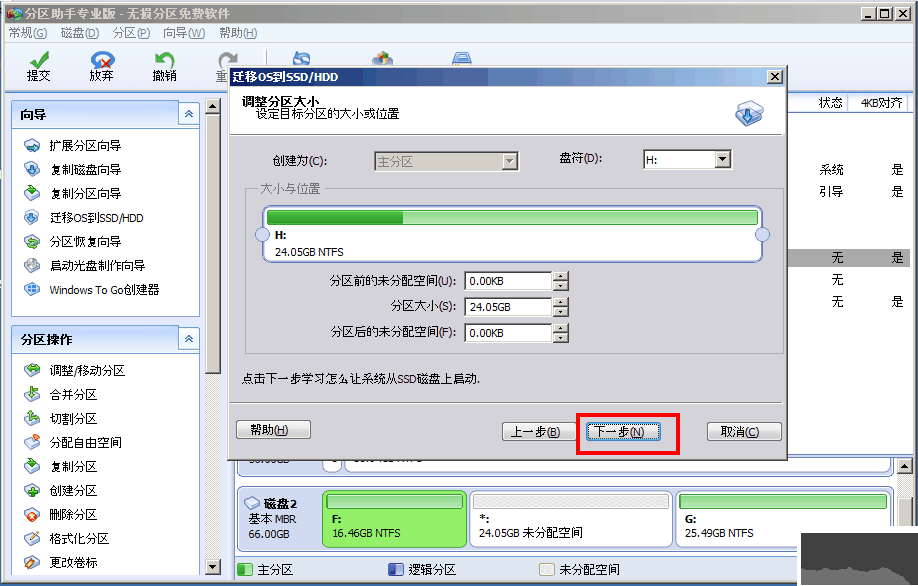Click the 下一步(N) button
The image size is (918, 586).
tap(624, 432)
